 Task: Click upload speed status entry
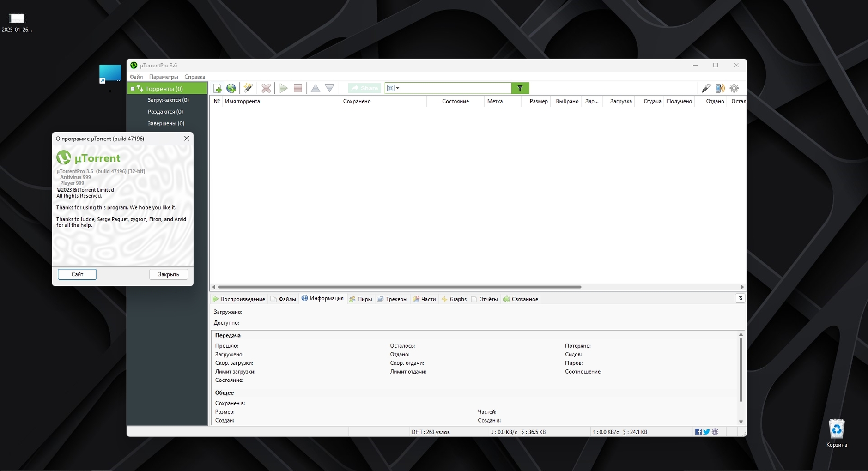[x=619, y=432]
